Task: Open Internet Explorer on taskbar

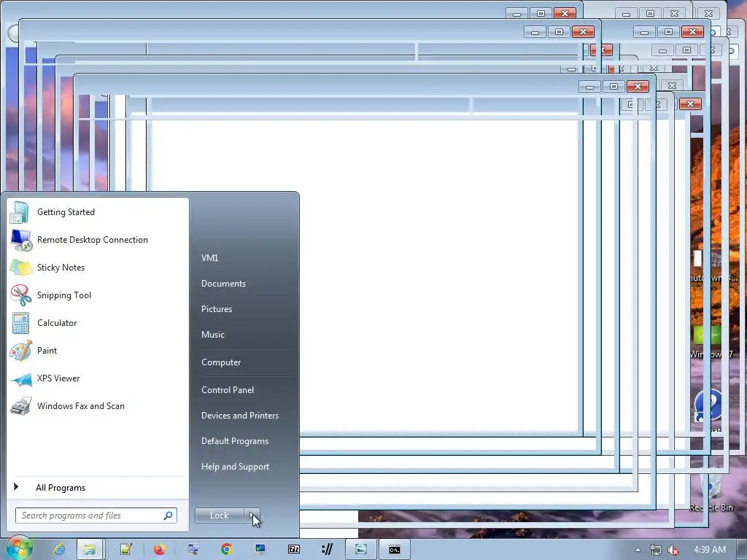Action: (59, 550)
